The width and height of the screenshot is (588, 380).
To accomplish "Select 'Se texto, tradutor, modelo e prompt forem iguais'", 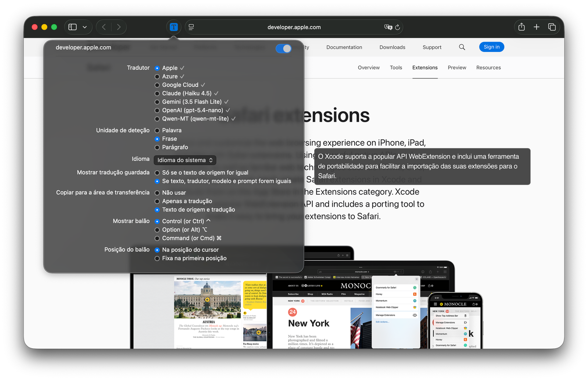I will [x=157, y=181].
